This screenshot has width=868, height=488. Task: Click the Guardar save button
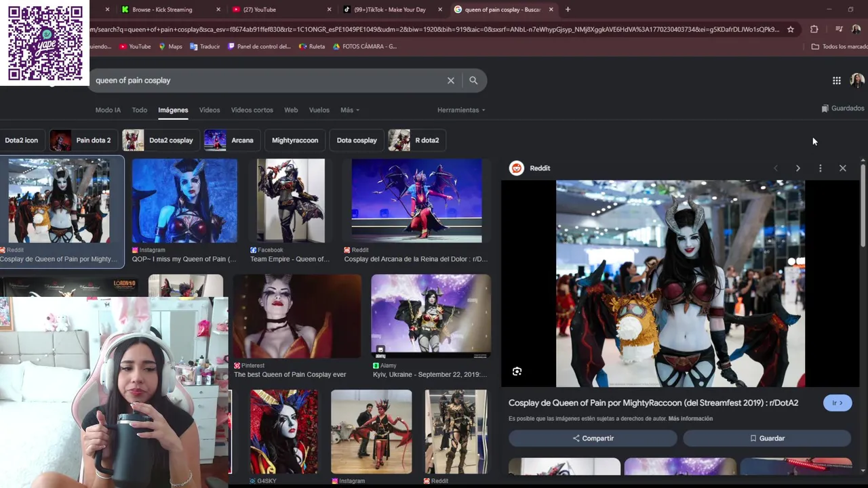[x=767, y=438]
